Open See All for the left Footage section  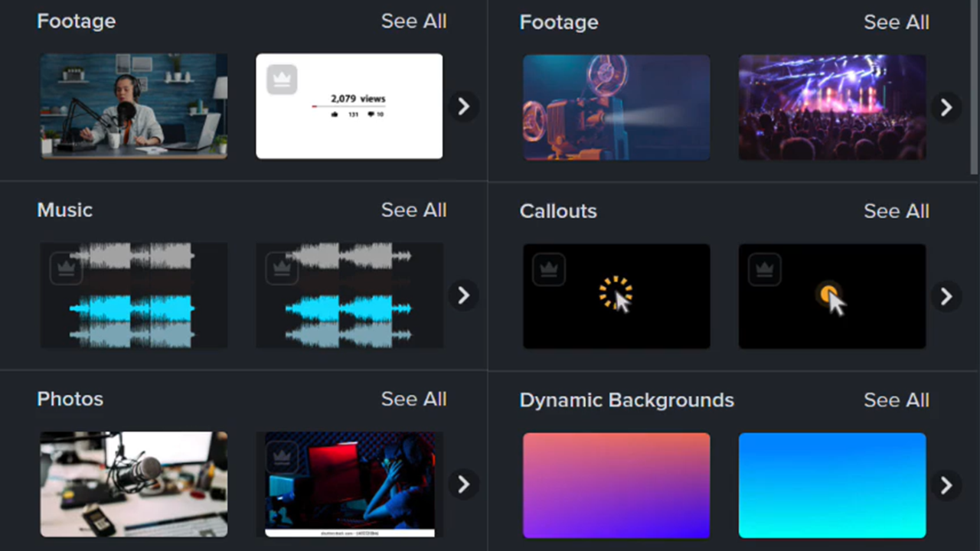pos(413,21)
